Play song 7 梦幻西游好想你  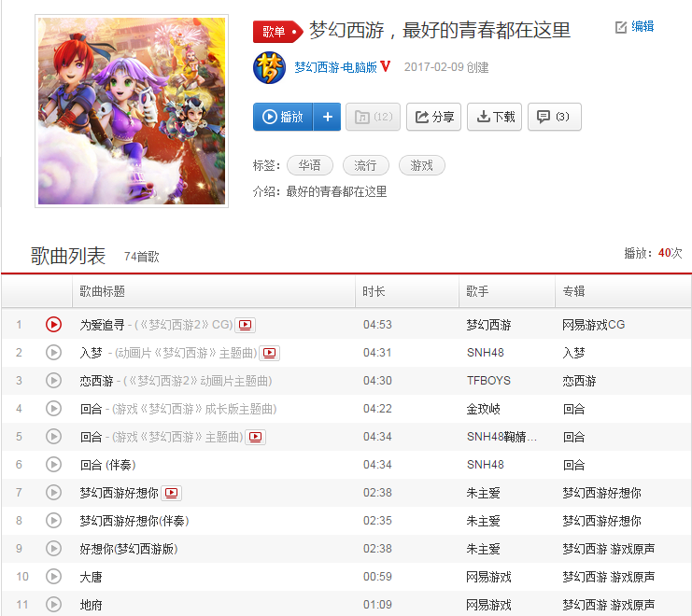click(x=53, y=493)
